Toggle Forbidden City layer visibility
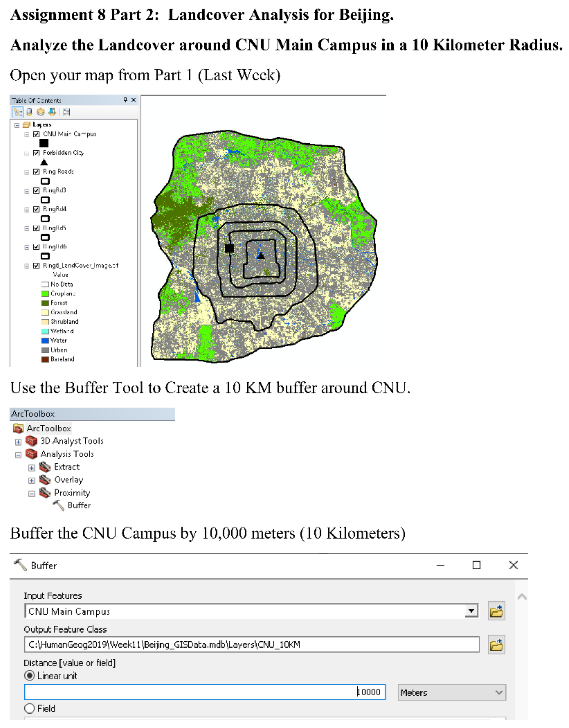The image size is (569, 728). [x=36, y=153]
